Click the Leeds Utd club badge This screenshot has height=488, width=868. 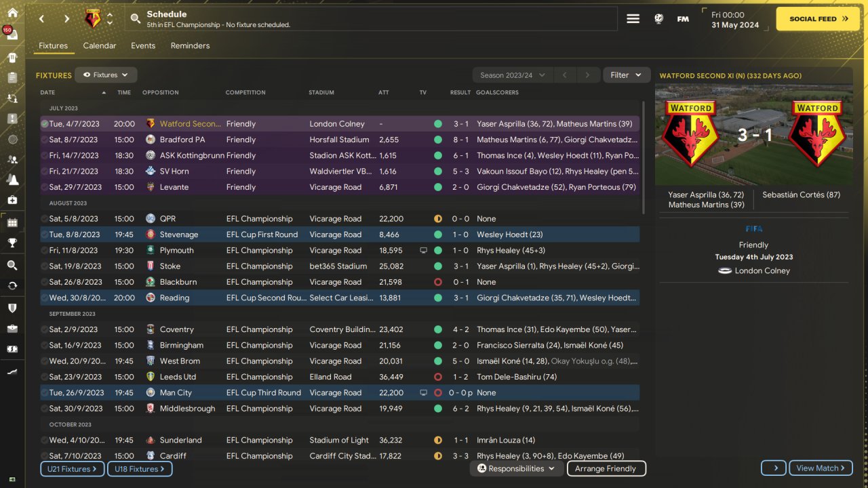[151, 377]
